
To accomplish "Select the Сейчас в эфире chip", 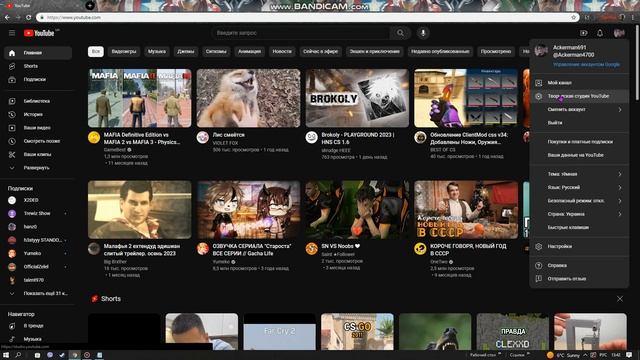I will [x=320, y=52].
